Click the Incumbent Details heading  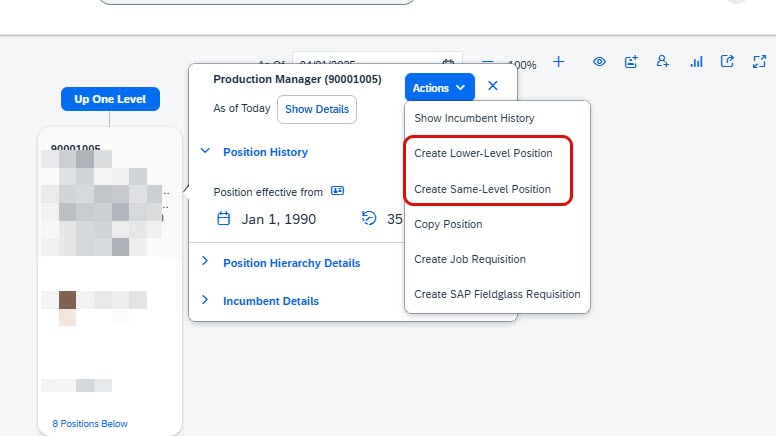pyautogui.click(x=271, y=301)
